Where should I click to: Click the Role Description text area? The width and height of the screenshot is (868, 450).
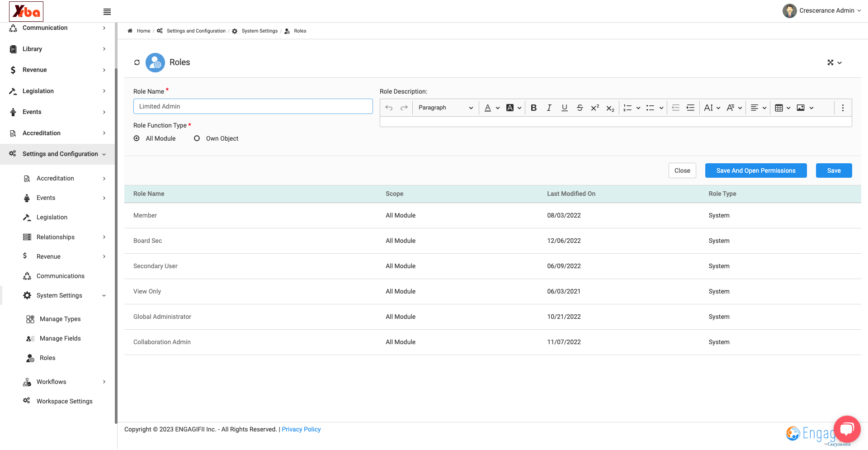(x=616, y=122)
